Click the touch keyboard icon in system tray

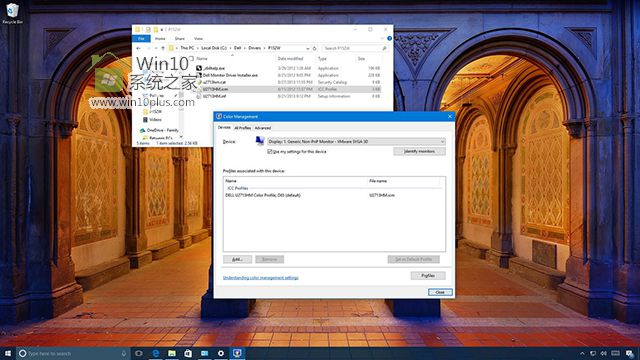(x=616, y=353)
